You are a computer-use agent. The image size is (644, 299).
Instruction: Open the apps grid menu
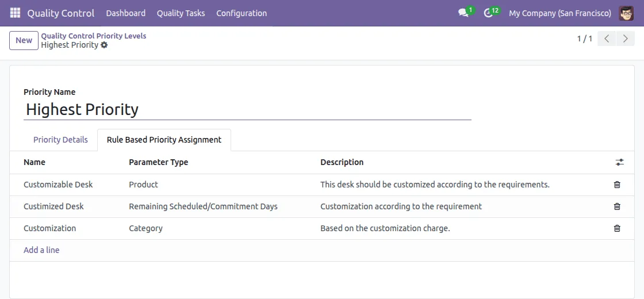(15, 13)
